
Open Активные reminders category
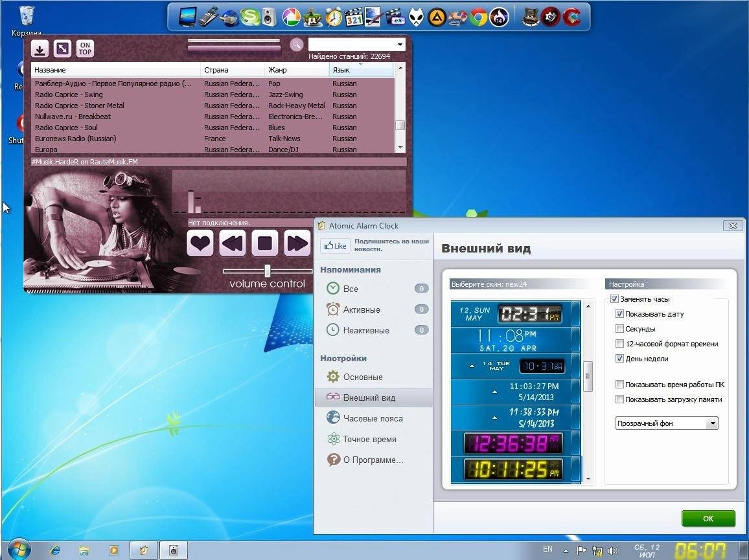pyautogui.click(x=374, y=309)
